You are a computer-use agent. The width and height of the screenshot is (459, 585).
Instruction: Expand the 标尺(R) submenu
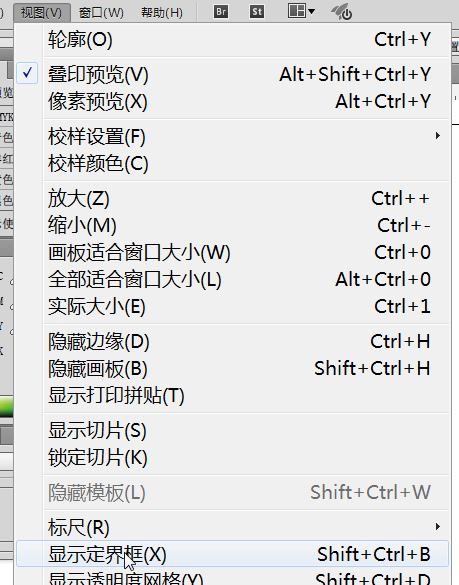point(232,527)
